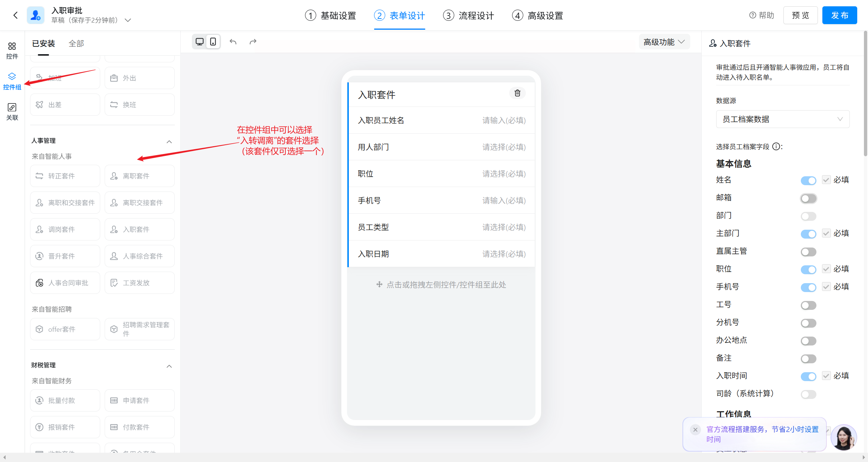Viewport: 868px width, 462px height.
Task: Open the 控件 sidebar panel
Action: coord(12,50)
